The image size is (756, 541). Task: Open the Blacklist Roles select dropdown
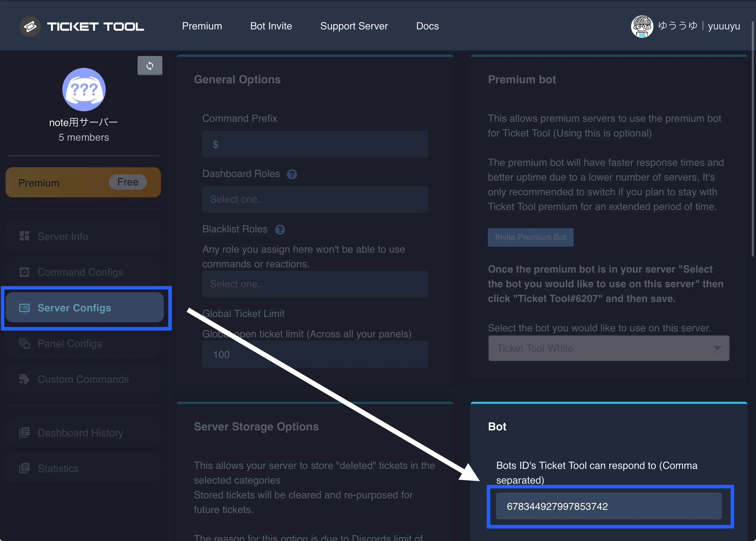[315, 284]
